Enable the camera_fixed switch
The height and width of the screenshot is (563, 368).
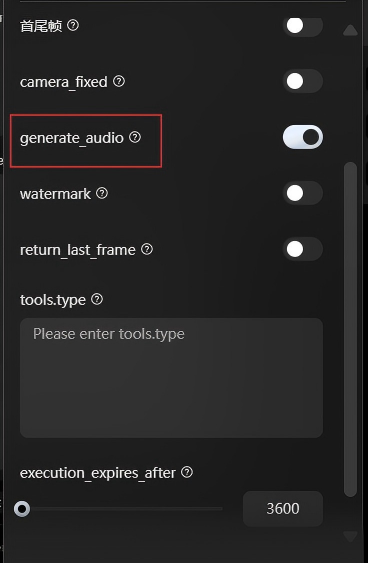pos(303,81)
